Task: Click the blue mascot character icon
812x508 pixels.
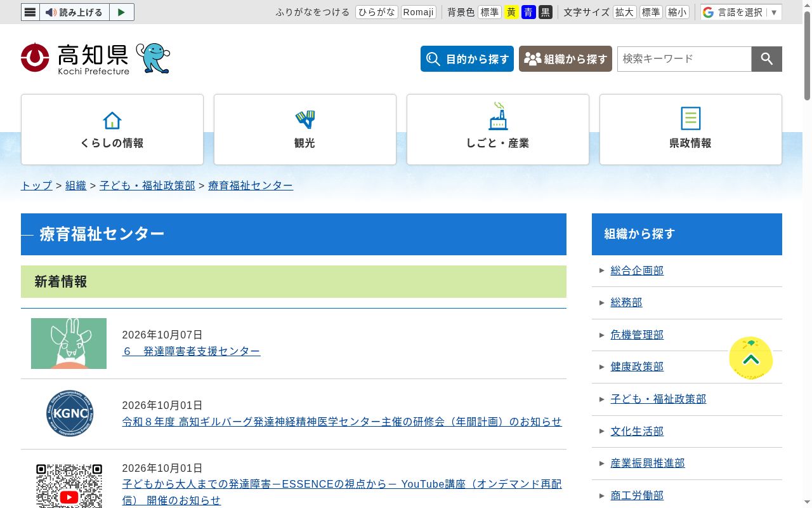Action: coord(153,58)
